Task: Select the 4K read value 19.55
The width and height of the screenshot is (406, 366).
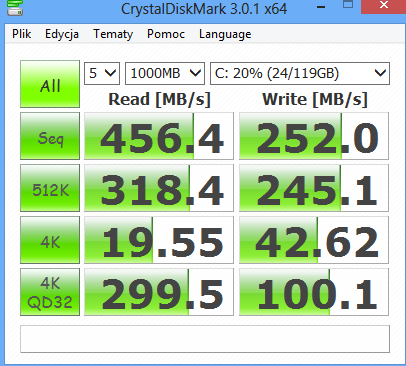Action: click(159, 240)
